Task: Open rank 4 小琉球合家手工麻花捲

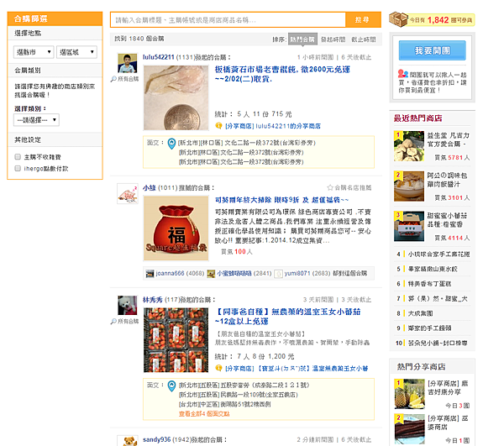Action: coord(439,254)
